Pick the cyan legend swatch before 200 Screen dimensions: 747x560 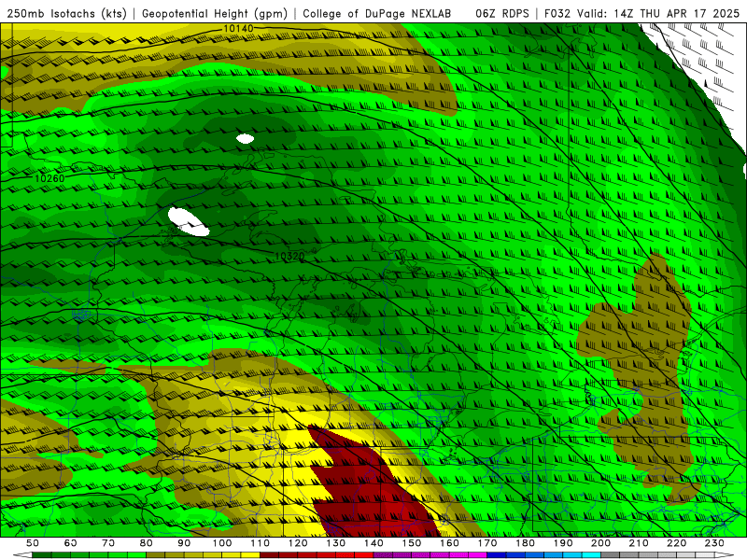[x=592, y=555]
